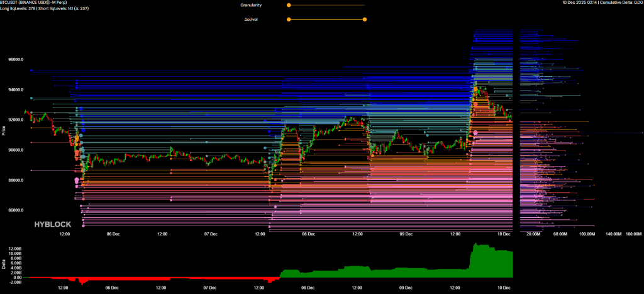Click the Granularity slider handle
This screenshot has height=294, width=644.
point(289,5)
